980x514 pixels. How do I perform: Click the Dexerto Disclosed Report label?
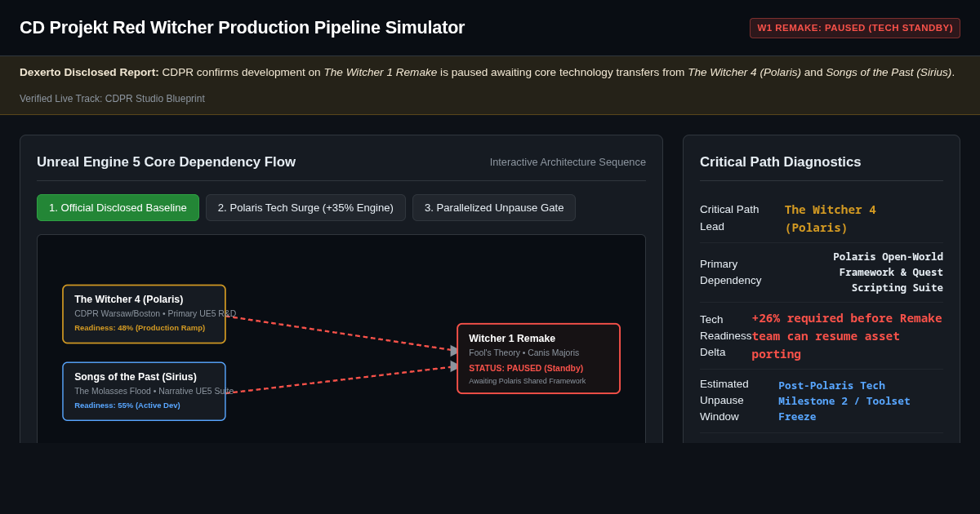pos(89,72)
